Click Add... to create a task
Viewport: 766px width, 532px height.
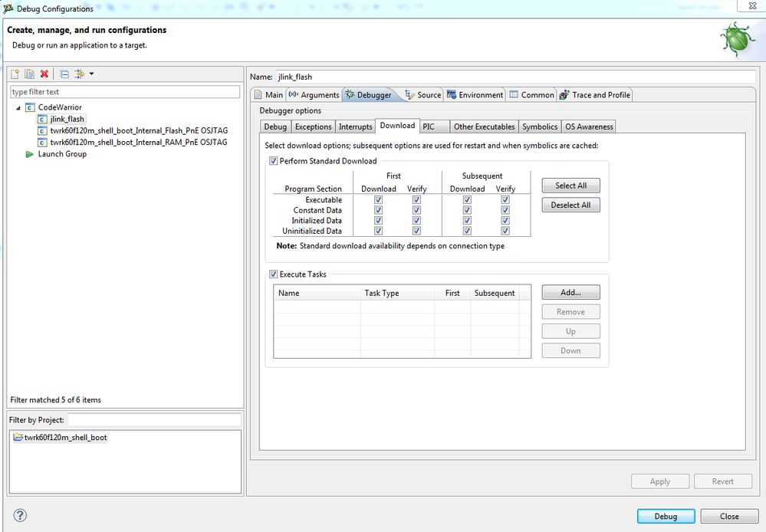coord(570,293)
